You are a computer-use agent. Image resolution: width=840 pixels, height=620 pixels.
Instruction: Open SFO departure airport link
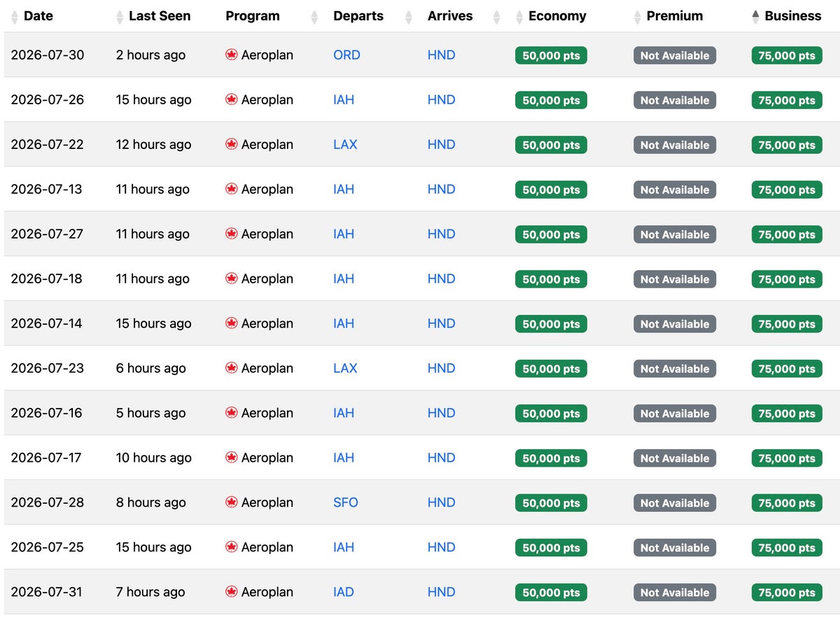pyautogui.click(x=346, y=502)
